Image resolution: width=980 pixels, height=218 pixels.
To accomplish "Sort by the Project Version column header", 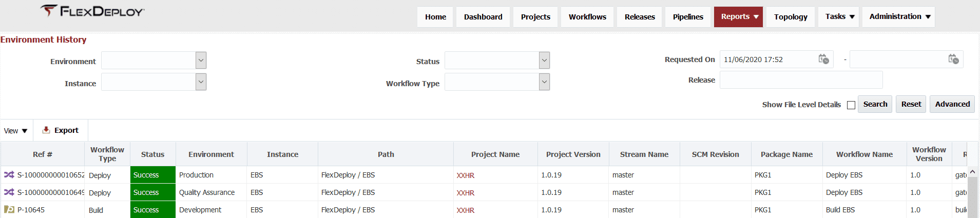I will click(573, 154).
